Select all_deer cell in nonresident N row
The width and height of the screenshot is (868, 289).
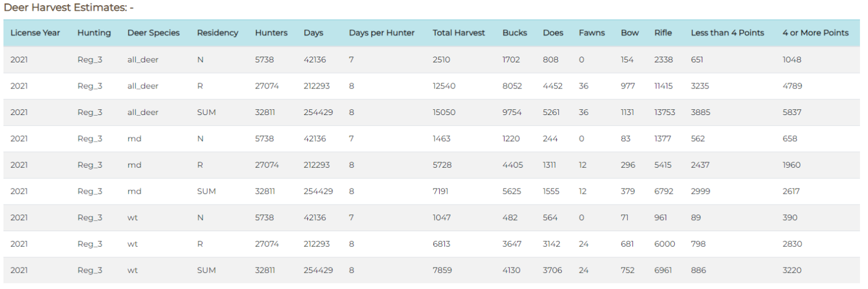(143, 60)
